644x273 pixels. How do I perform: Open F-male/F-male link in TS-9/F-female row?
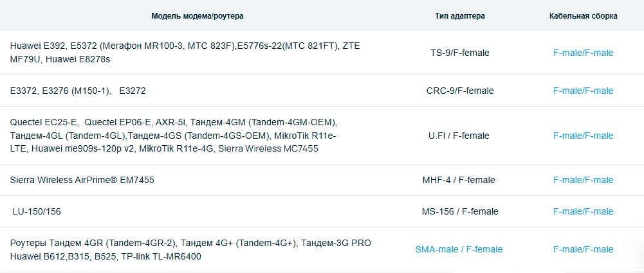click(583, 53)
